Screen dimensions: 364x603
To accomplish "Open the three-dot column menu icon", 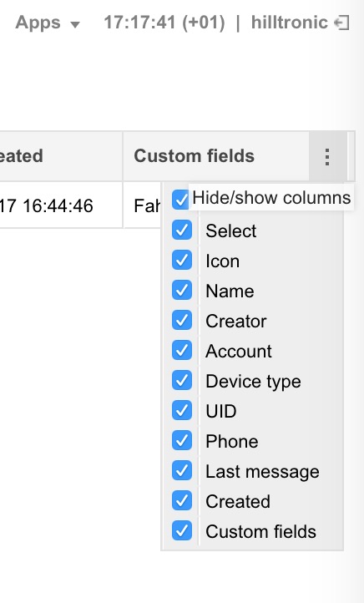I will point(327,156).
